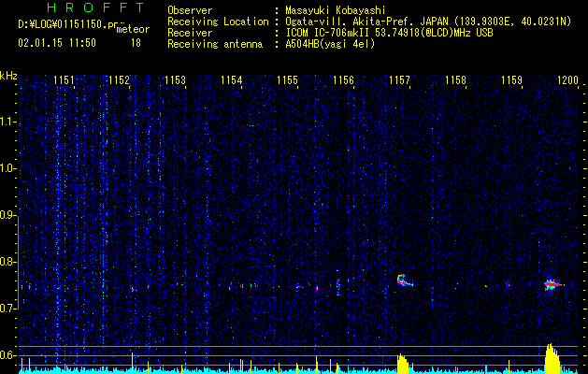Click the A504HB(yagi 4el) antenna text
The width and height of the screenshot is (588, 374).
pyautogui.click(x=330, y=44)
